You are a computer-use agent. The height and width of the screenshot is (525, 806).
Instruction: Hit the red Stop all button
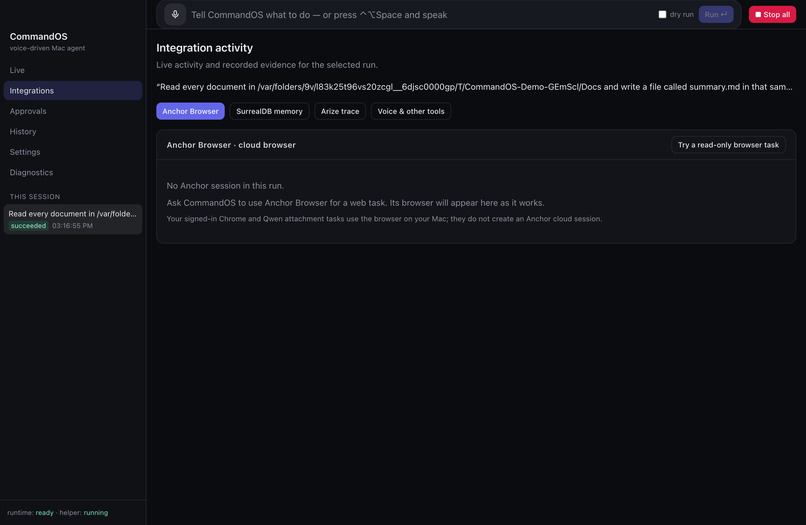point(772,14)
